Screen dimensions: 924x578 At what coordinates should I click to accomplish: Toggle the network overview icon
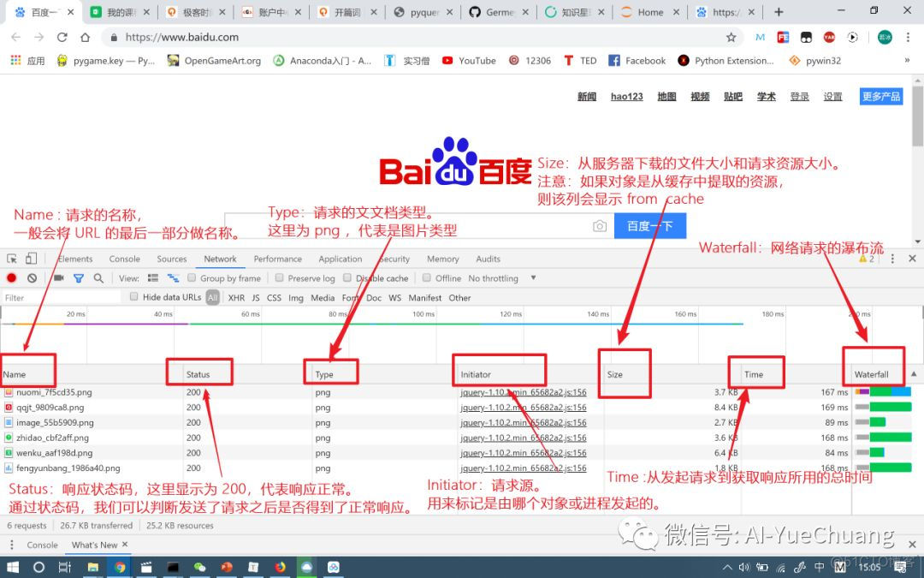point(173,277)
